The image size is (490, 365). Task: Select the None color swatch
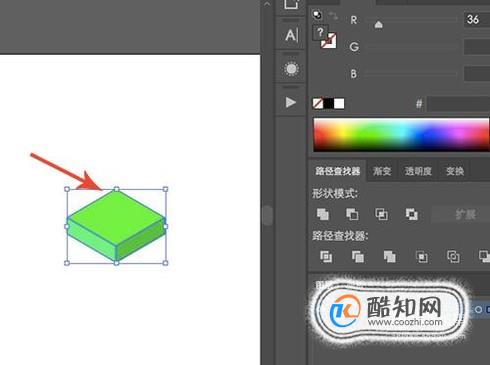tap(318, 103)
